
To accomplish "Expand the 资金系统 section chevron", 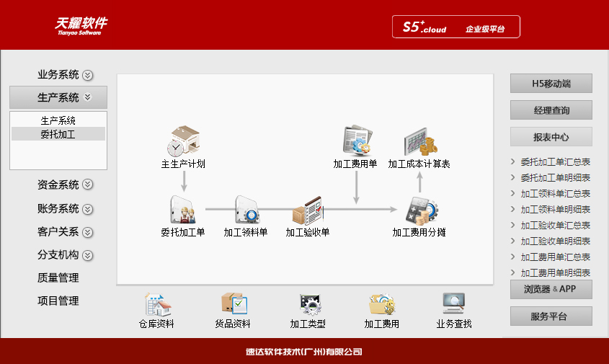I will point(88,185).
